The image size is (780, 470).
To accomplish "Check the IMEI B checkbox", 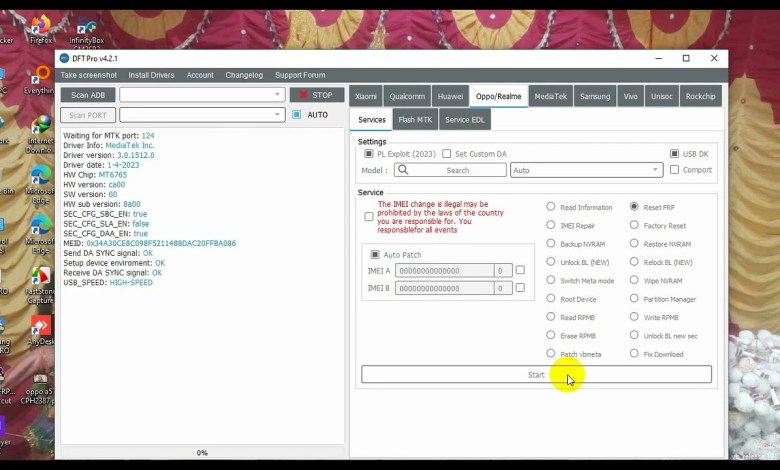I will [x=520, y=287].
